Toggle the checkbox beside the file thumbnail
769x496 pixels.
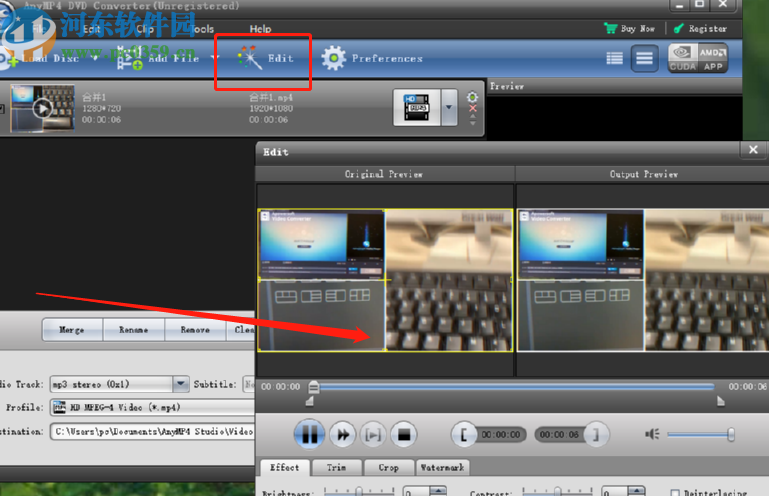tap(2, 108)
